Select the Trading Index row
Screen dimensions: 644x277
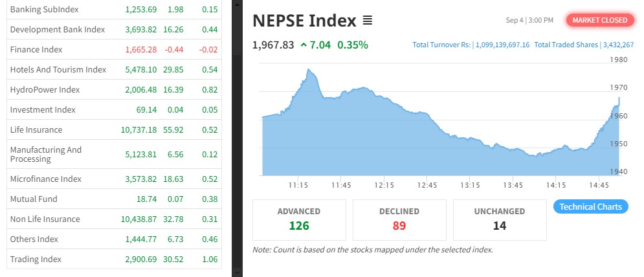(x=36, y=260)
